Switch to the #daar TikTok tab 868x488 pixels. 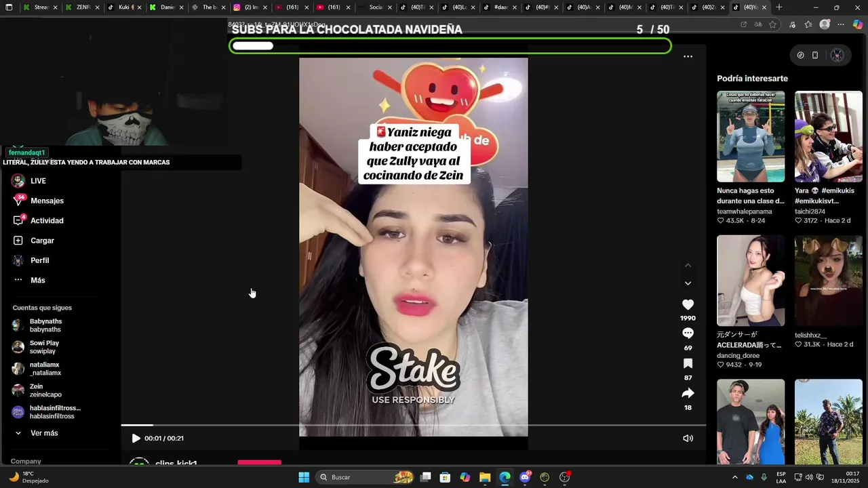[500, 7]
